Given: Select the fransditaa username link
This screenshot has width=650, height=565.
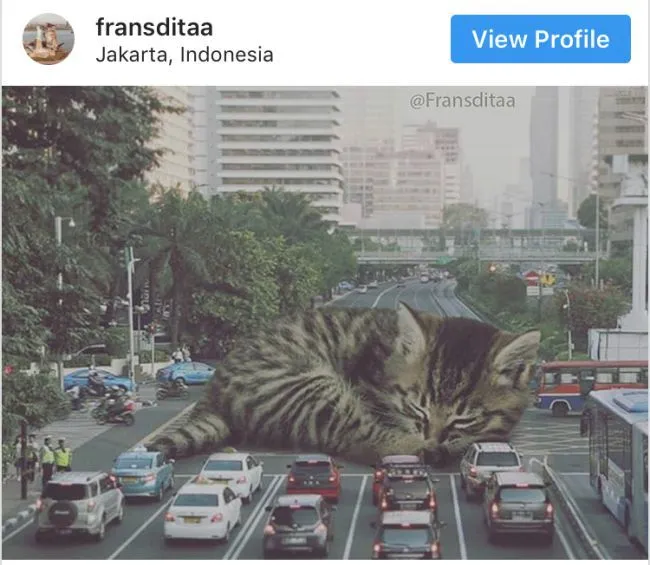Looking at the screenshot, I should pyautogui.click(x=154, y=27).
